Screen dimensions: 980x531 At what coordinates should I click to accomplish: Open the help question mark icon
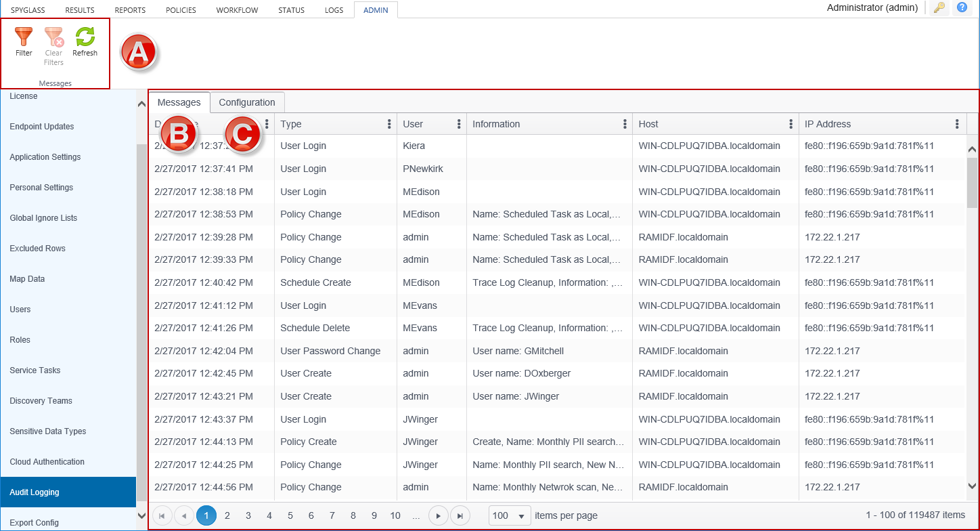coord(962,8)
